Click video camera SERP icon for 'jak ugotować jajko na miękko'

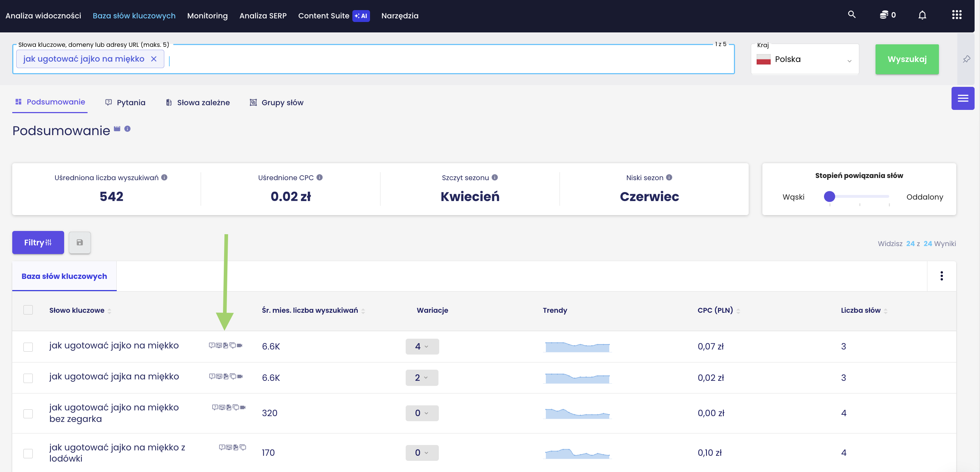pos(240,345)
